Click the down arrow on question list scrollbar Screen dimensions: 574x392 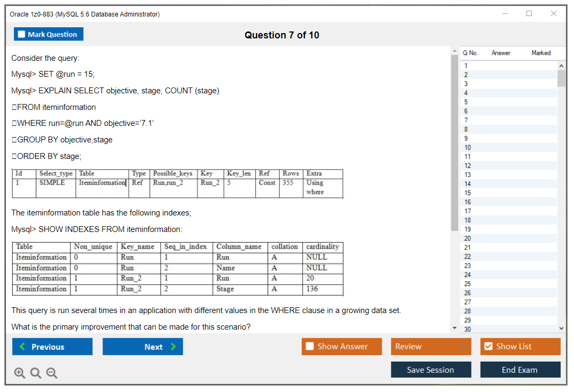coord(562,327)
